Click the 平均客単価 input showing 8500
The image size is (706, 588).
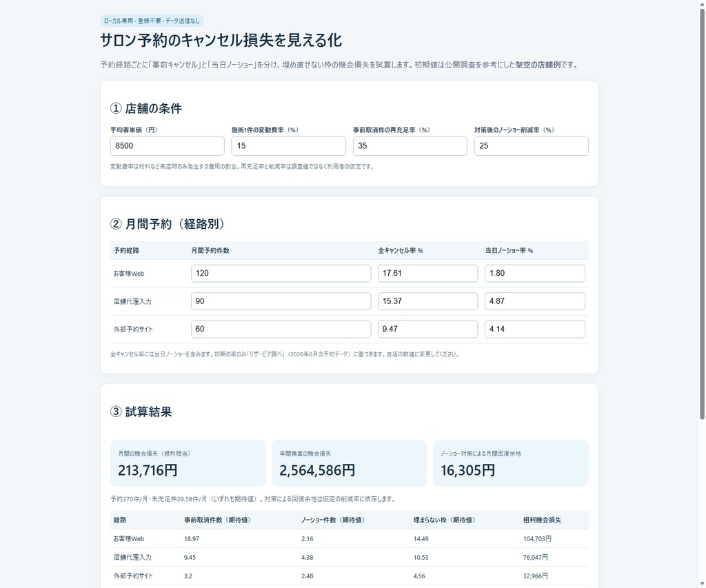tap(167, 146)
